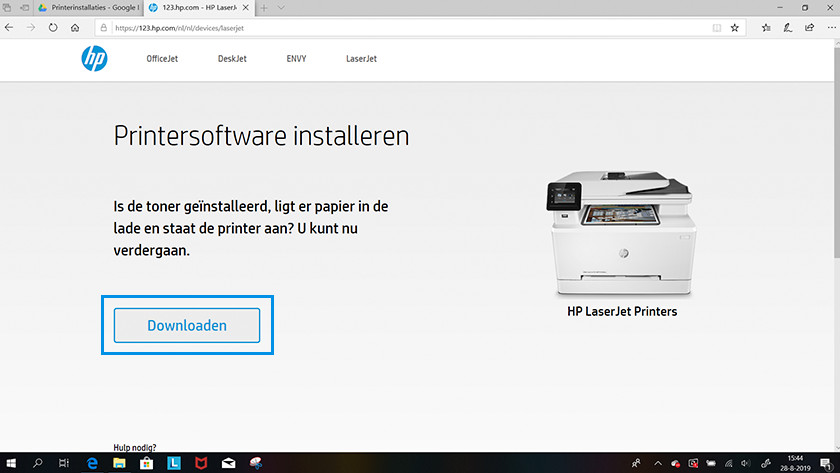Switch to the Printerinstallaties Google tab
Screen dimensions: 840x473
tap(88, 7)
